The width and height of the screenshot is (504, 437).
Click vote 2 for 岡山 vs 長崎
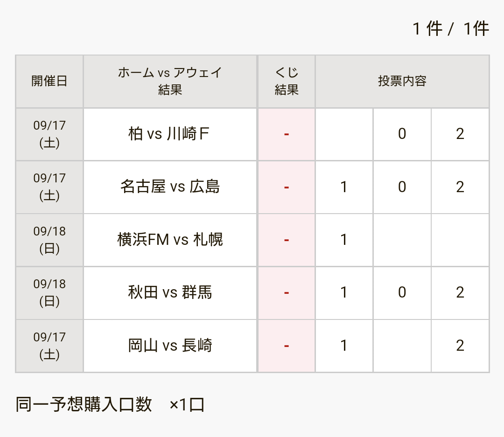460,346
